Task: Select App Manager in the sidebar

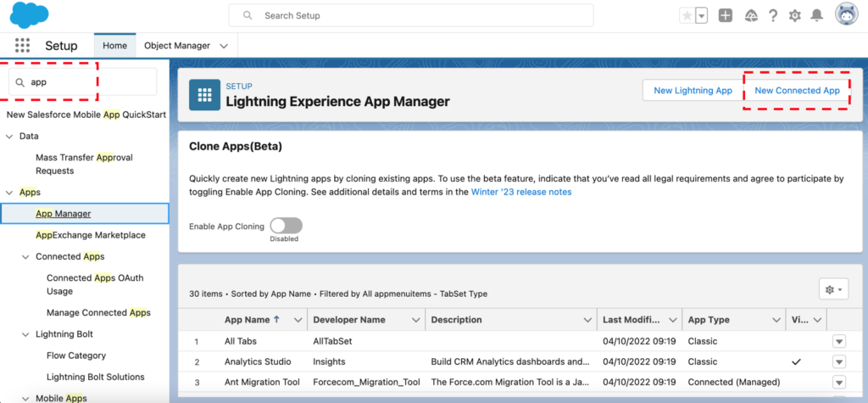Action: (x=85, y=214)
